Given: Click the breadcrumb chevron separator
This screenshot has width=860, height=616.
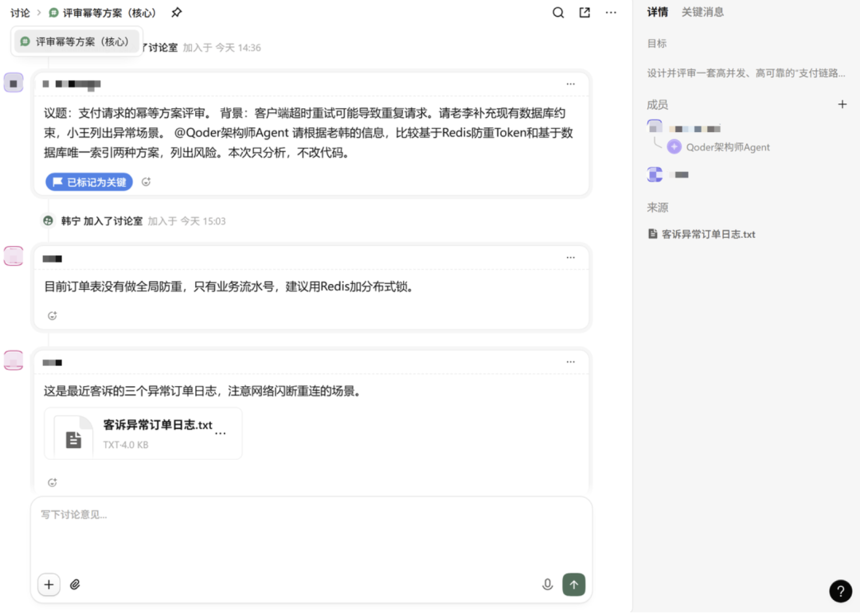Looking at the screenshot, I should 39,13.
